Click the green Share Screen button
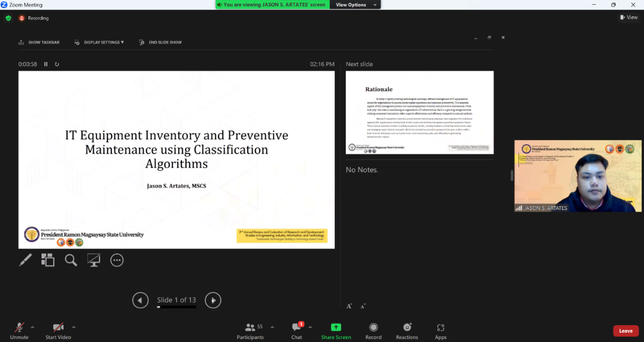This screenshot has width=644, height=342. pos(336,330)
